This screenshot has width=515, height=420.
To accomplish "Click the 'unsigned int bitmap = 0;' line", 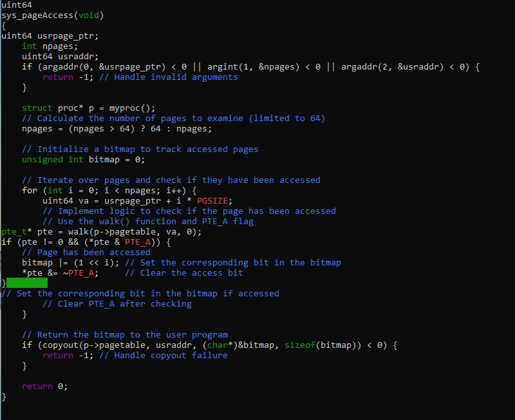I will click(x=84, y=160).
